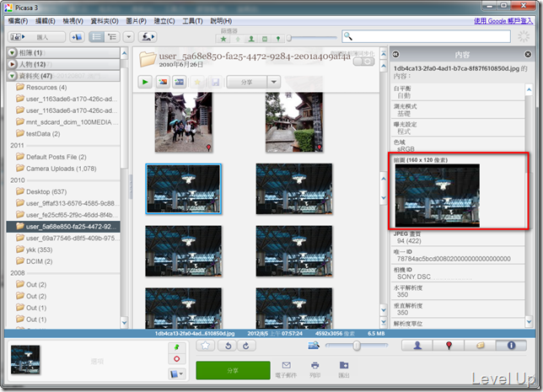Create a movie presentation from folder

(x=180, y=82)
